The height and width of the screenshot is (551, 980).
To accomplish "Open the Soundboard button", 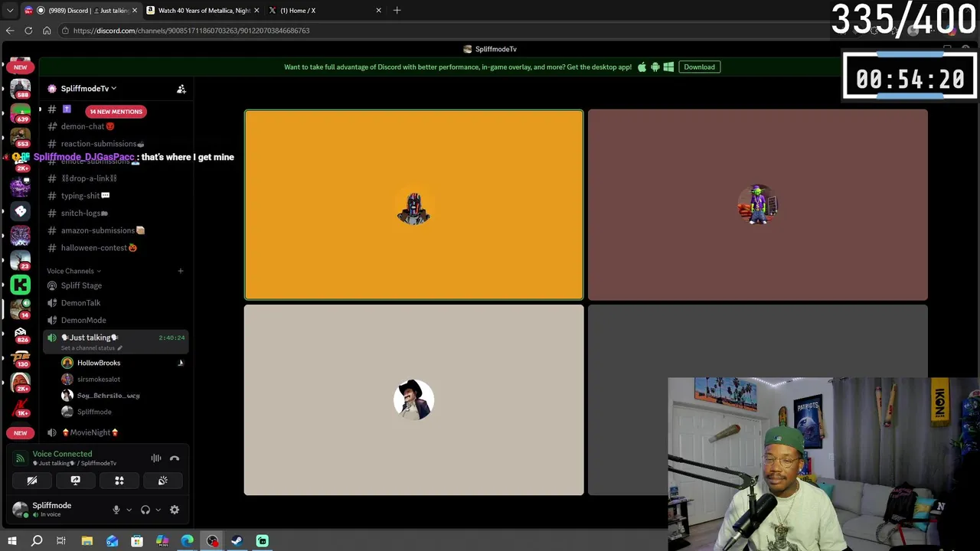I will tap(163, 481).
